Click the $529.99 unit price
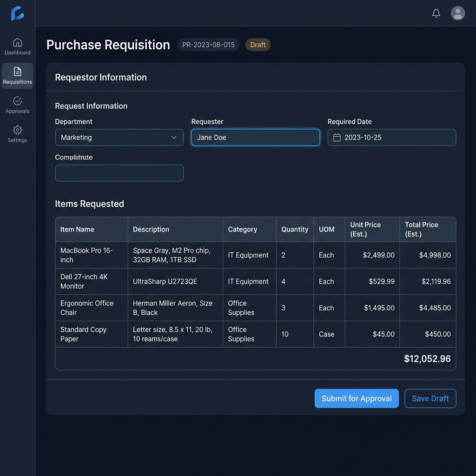Screen dimensions: 476x476 [382, 281]
